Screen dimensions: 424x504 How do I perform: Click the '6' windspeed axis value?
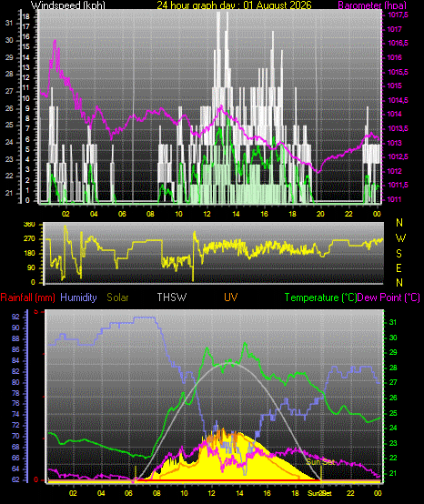(x=27, y=139)
